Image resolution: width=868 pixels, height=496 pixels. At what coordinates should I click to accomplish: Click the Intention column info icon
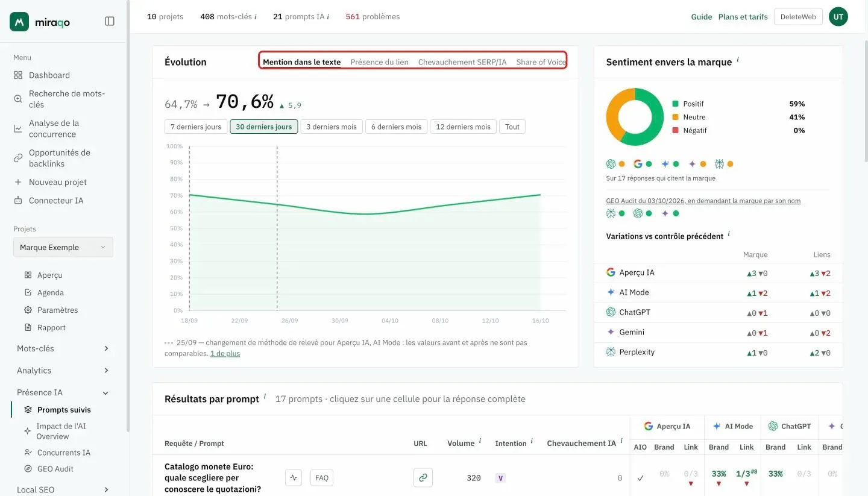532,441
